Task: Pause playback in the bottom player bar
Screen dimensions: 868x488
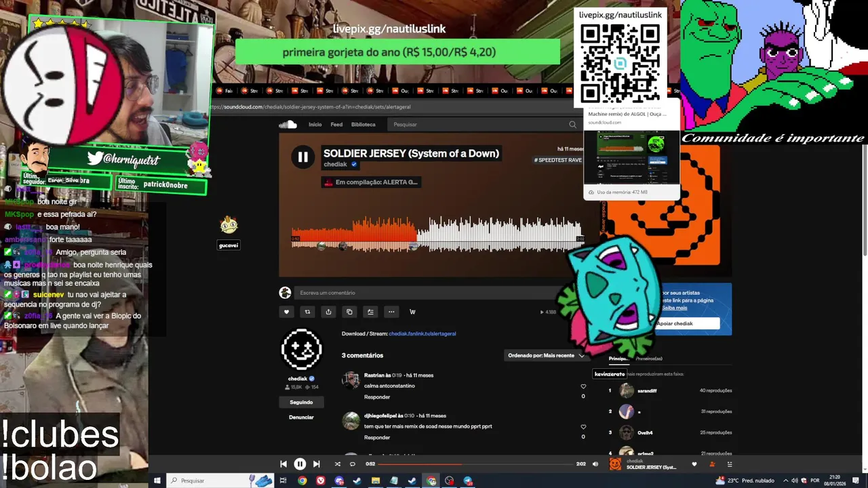Action: tap(300, 464)
